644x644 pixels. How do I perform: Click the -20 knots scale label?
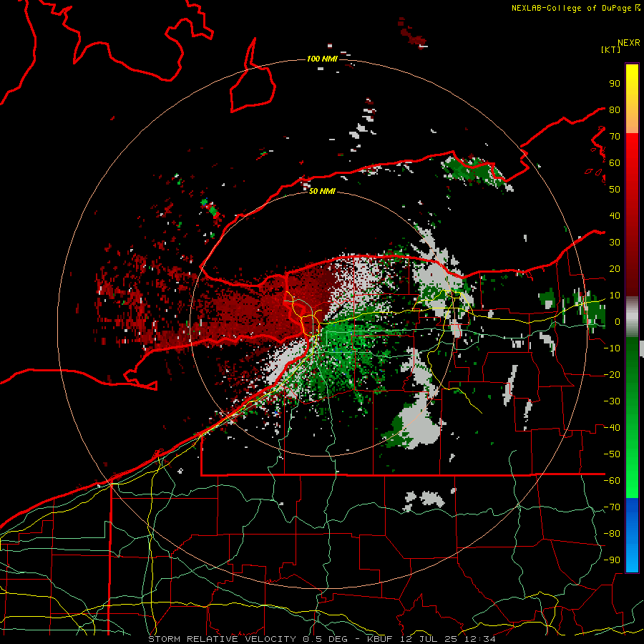click(612, 374)
